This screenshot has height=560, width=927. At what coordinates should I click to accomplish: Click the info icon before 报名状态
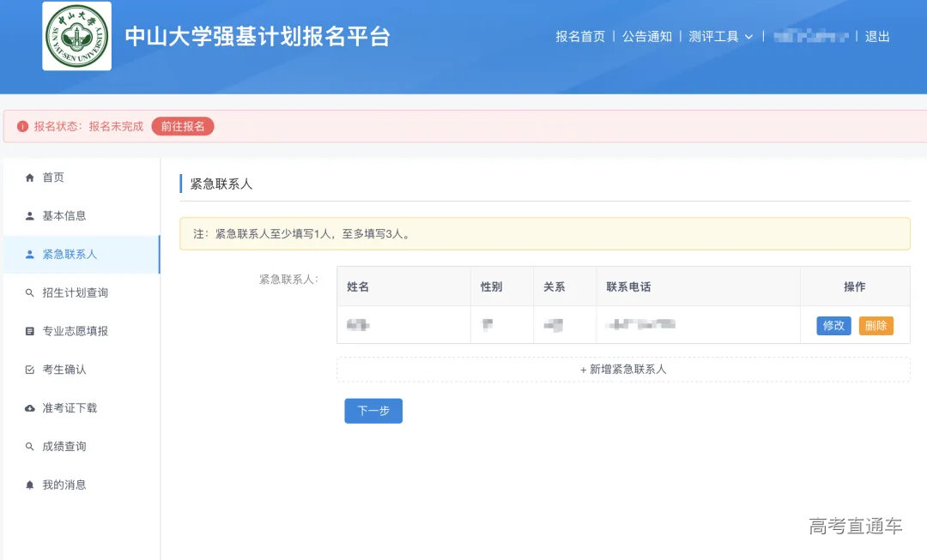23,125
